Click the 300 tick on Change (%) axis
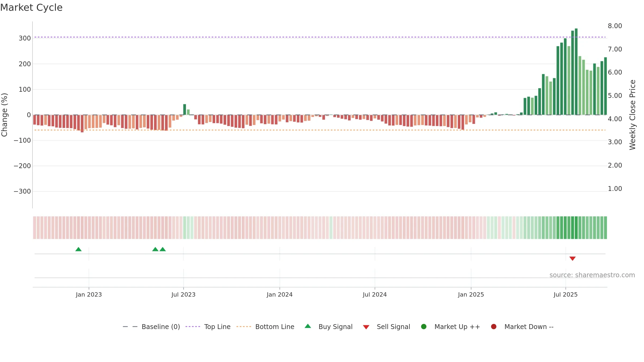 (x=25, y=38)
